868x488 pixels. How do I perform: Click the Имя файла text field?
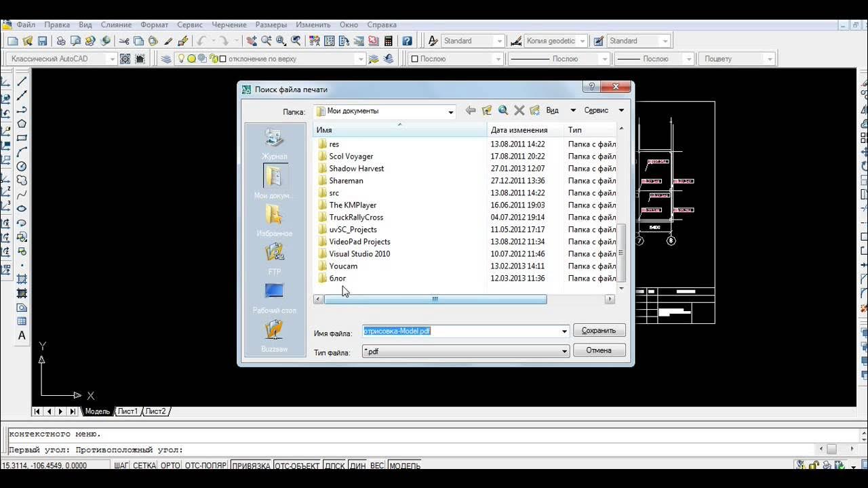point(461,331)
